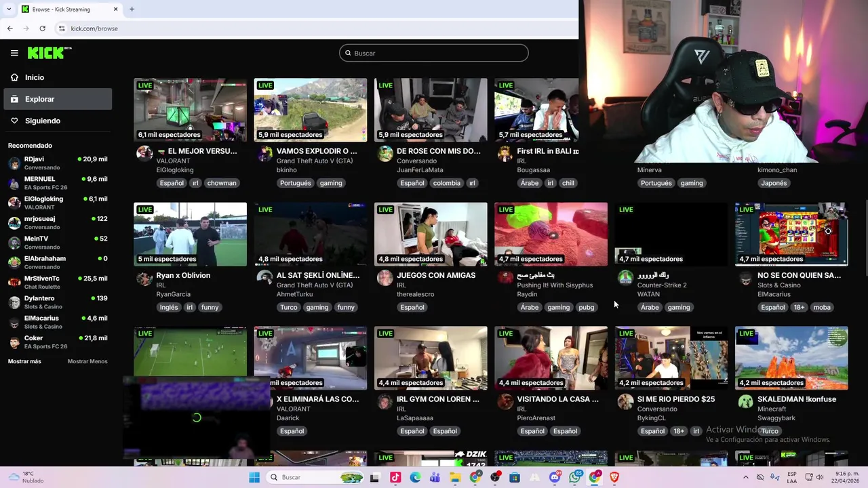Screen dimensions: 868x488
Task: Click the First IRL in BALI title
Action: [548, 151]
